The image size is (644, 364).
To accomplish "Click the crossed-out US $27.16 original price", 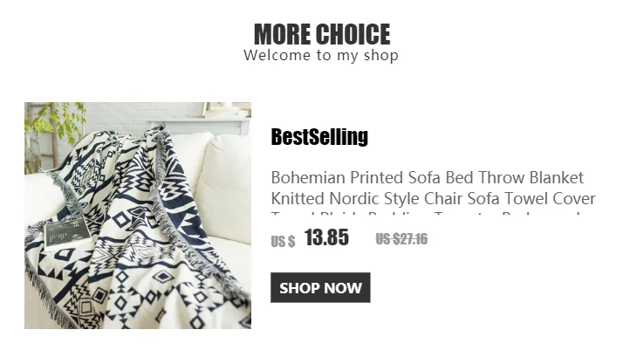I will pyautogui.click(x=401, y=238).
